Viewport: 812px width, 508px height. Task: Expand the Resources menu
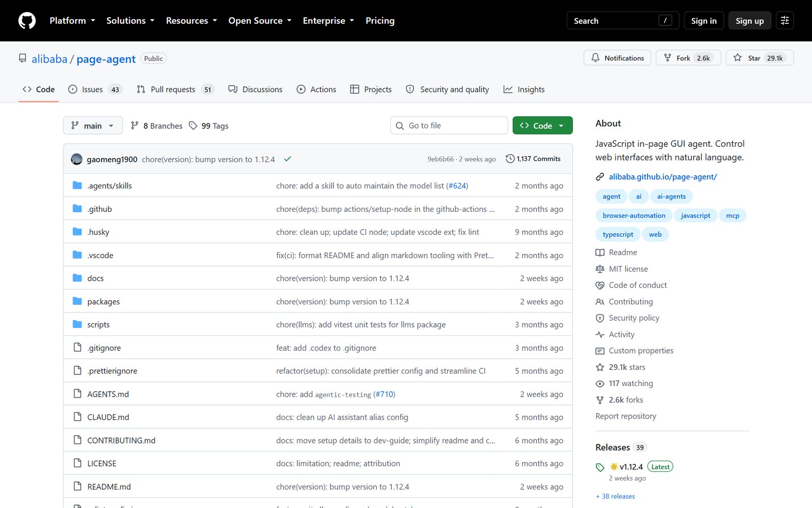pos(191,20)
